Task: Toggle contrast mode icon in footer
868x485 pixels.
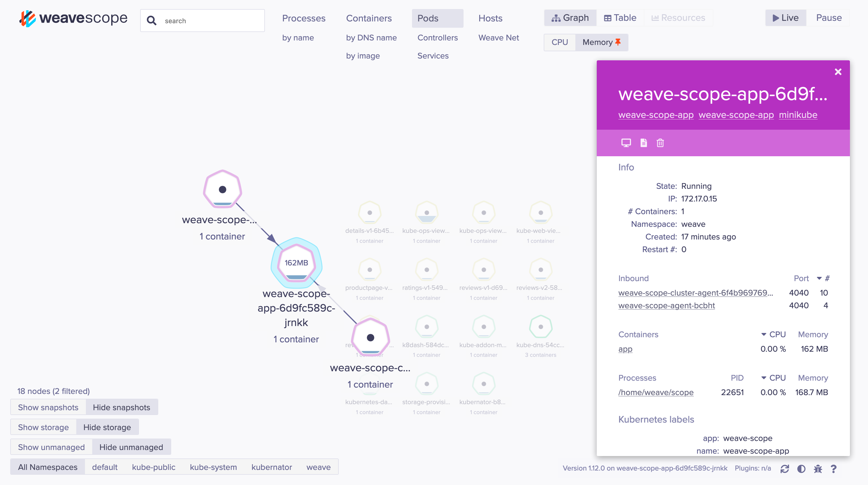Action: pos(801,468)
